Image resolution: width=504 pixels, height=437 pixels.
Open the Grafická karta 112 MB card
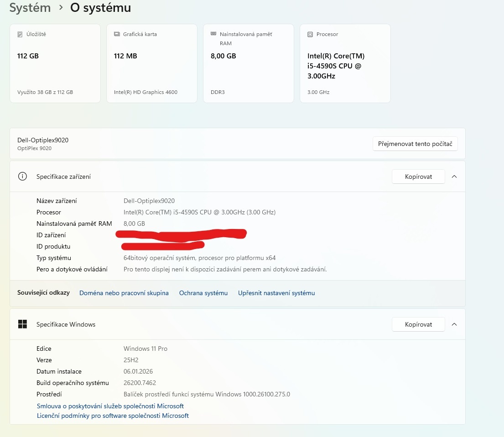point(152,63)
